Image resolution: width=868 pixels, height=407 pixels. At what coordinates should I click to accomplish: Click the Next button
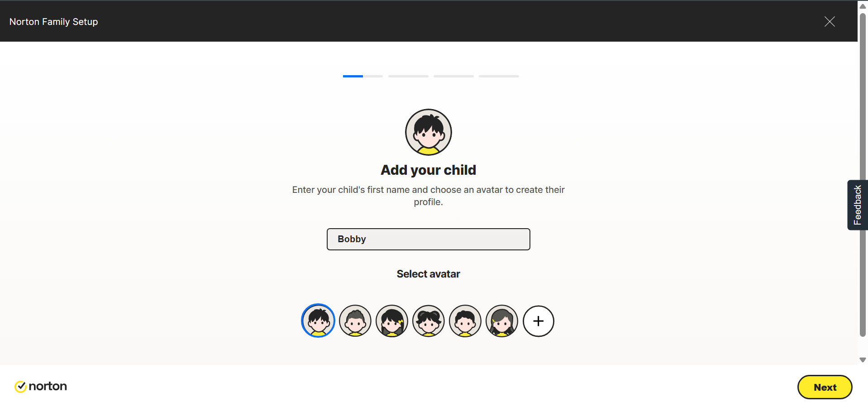click(825, 387)
